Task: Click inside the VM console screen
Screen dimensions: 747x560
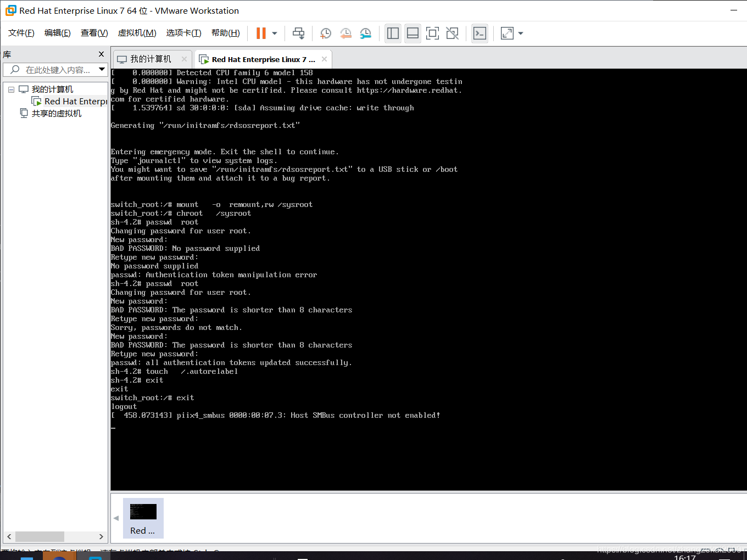Action: (428, 279)
